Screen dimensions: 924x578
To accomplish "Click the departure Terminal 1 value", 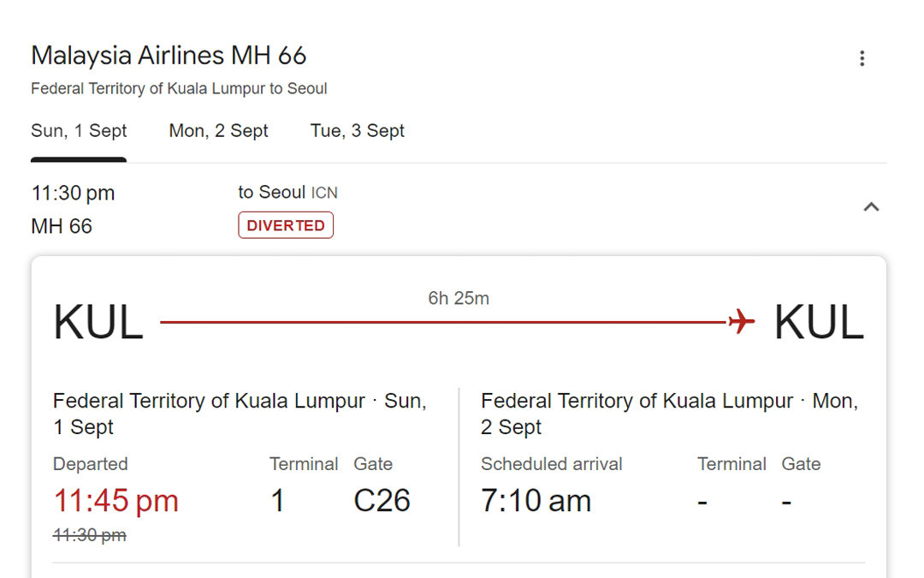I will click(x=277, y=501).
